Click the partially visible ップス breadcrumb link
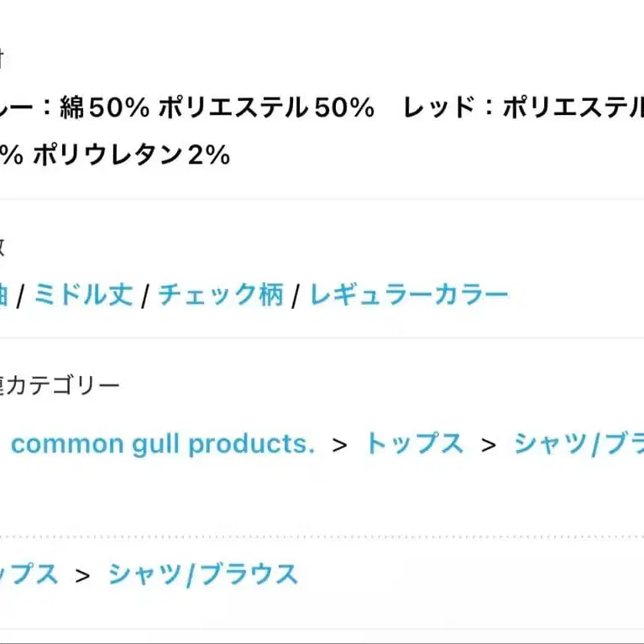Screen dimensions: 644x644 click(29, 574)
